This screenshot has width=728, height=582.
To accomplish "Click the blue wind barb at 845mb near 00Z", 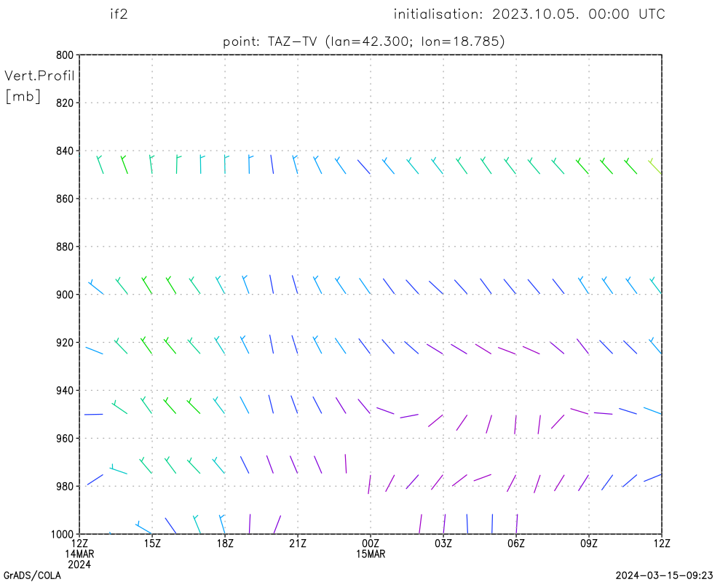I will (x=363, y=167).
